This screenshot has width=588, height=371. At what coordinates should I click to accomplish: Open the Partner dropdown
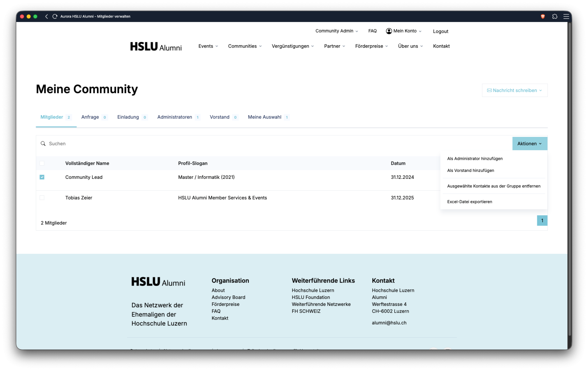335,46
